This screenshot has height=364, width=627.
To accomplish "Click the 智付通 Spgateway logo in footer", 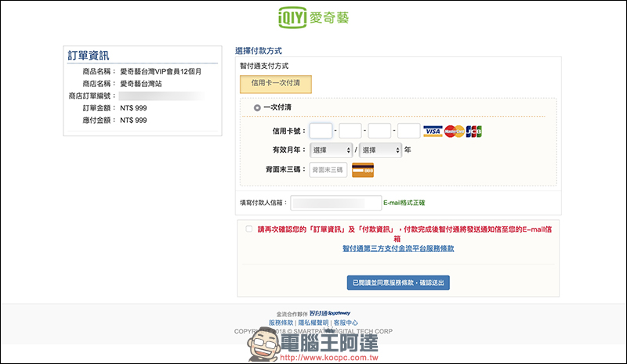I will [x=330, y=313].
